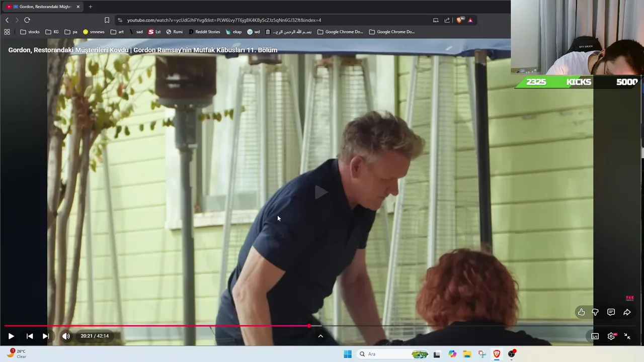Click the taskbar 'Ara' search box
644x362 pixels.
click(x=393, y=354)
